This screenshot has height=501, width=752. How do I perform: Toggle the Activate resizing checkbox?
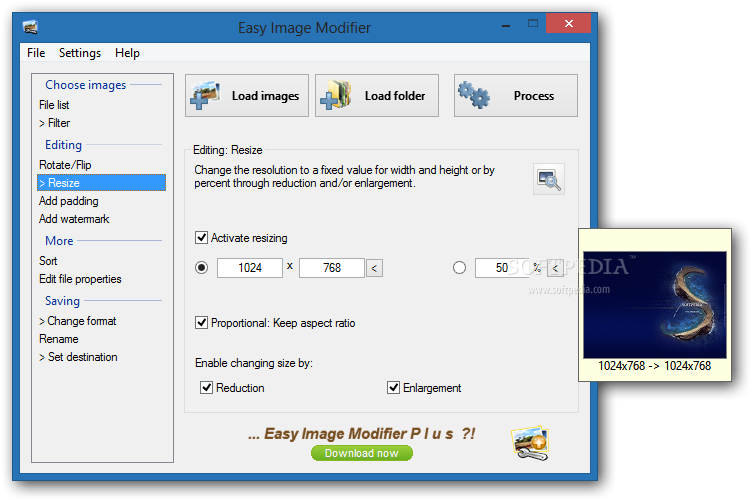click(201, 238)
